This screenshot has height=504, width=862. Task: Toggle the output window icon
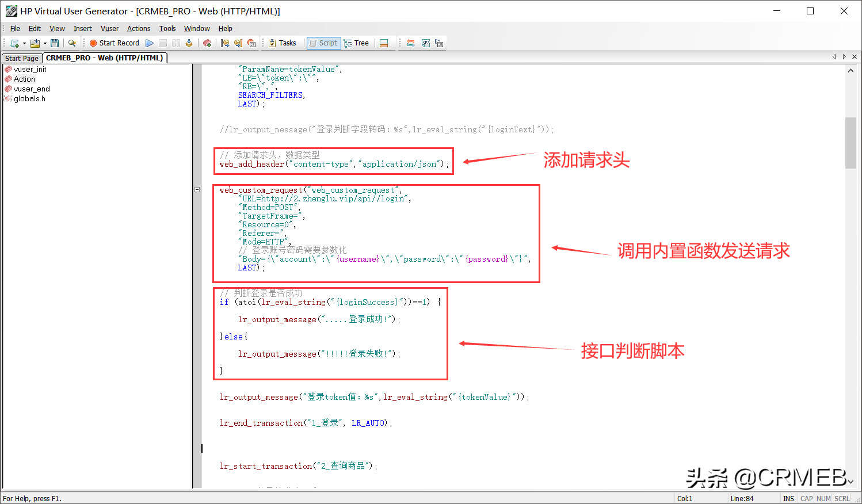tap(384, 43)
